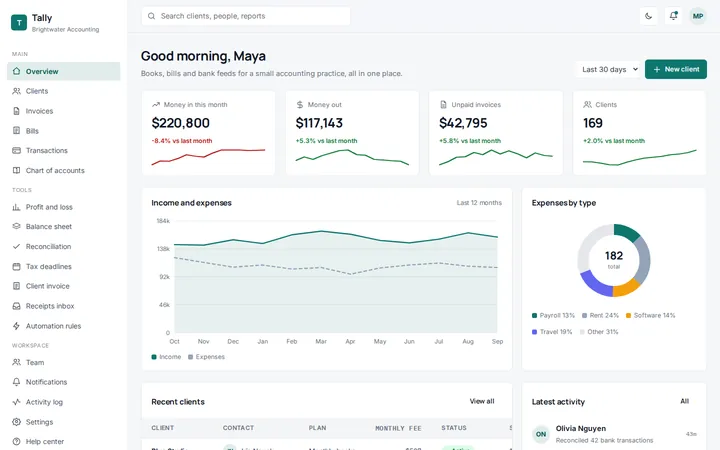Screen dimensions: 720x450
Task: Open Activity log page
Action: point(64,402)
